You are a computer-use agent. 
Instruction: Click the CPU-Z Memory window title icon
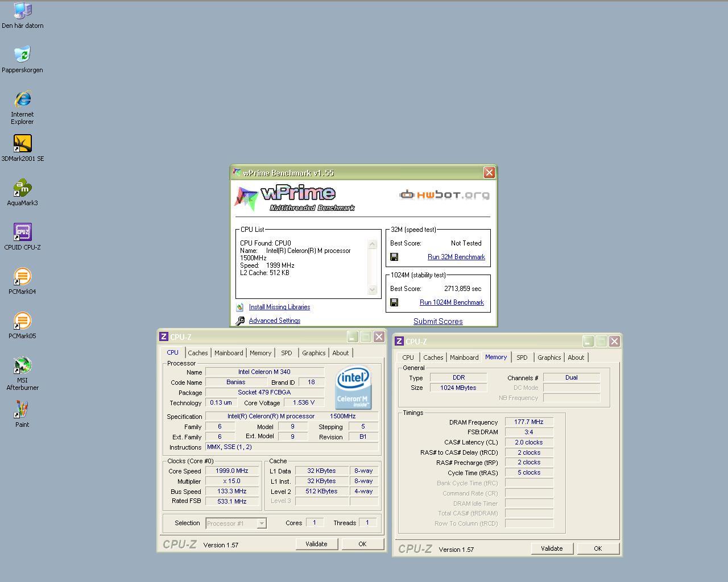click(399, 341)
